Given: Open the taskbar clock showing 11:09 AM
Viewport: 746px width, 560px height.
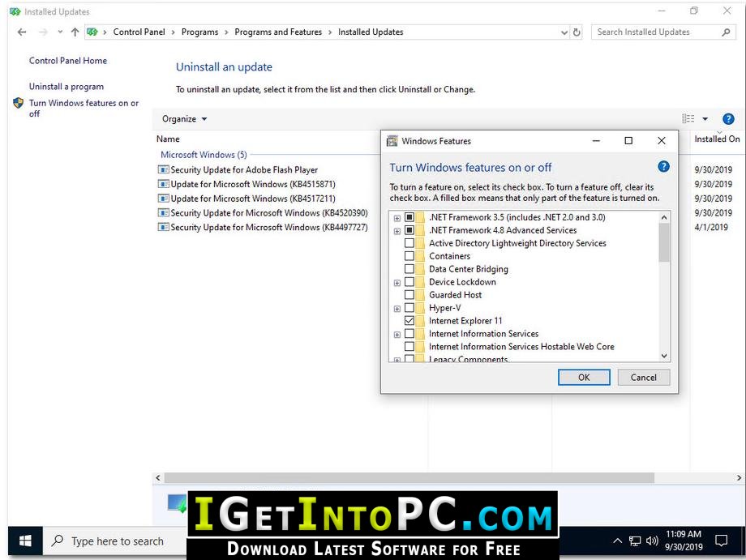Looking at the screenshot, I should click(x=684, y=541).
